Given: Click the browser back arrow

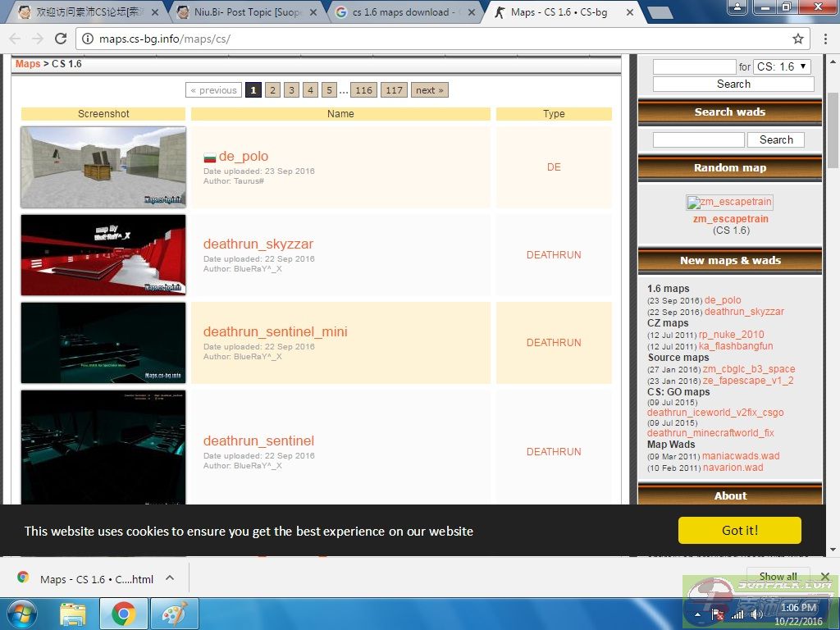Looking at the screenshot, I should pyautogui.click(x=15, y=39).
